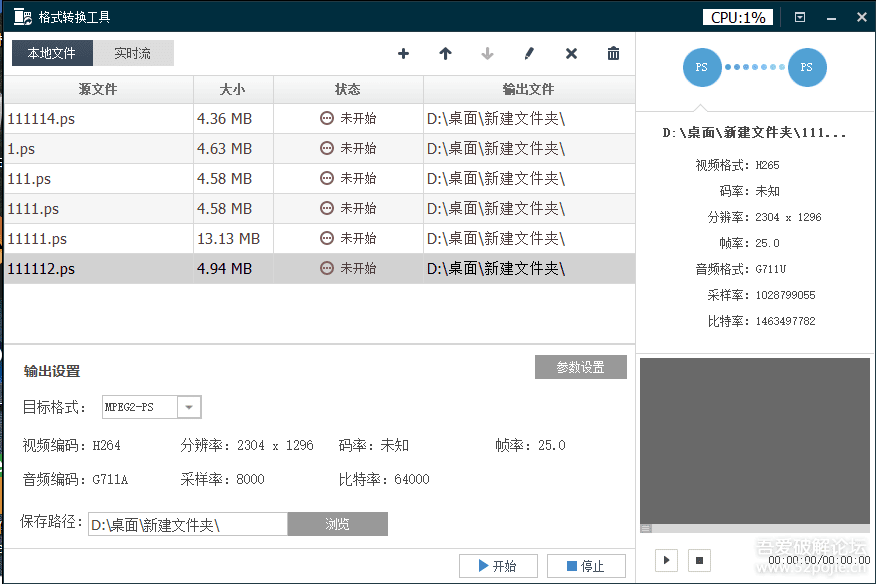Click the 浏览 browse button

pos(338,523)
